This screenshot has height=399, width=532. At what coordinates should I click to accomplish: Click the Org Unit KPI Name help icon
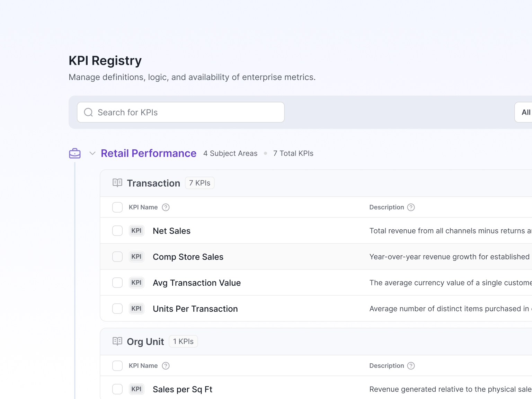coord(166,366)
